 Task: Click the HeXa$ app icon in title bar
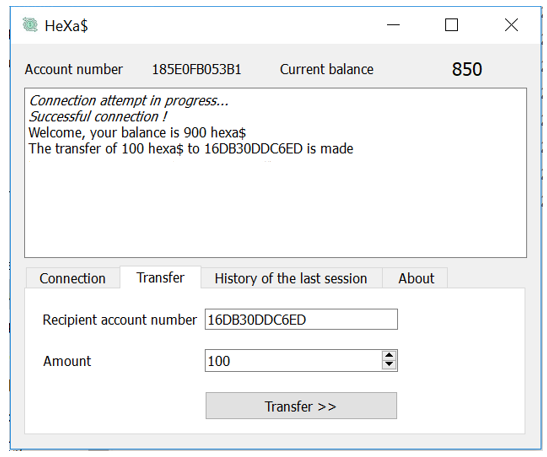coord(30,25)
